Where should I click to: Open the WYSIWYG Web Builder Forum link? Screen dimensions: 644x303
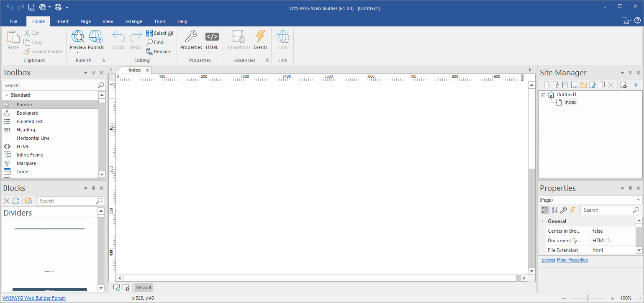pos(34,298)
